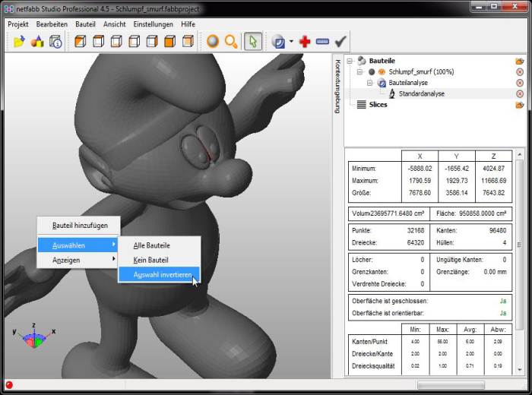
Task: Collapse the Schlumpf_smurf tree node
Action: click(x=360, y=71)
